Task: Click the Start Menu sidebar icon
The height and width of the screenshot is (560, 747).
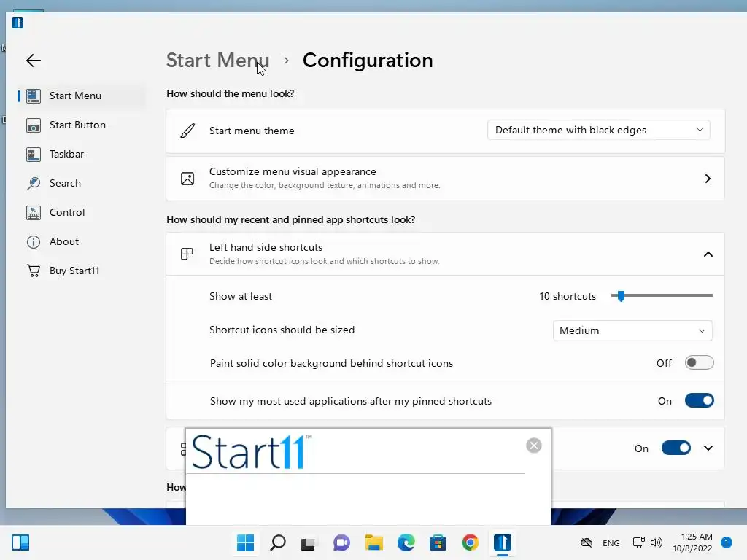Action: [x=34, y=96]
